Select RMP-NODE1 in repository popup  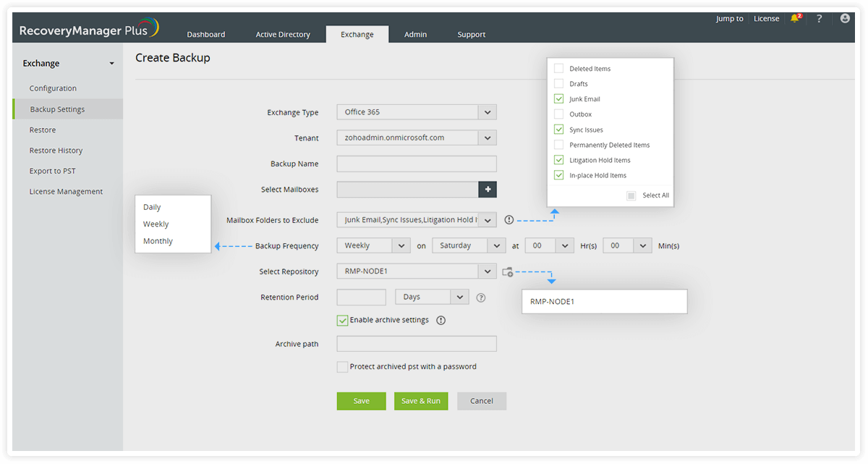[x=604, y=302]
